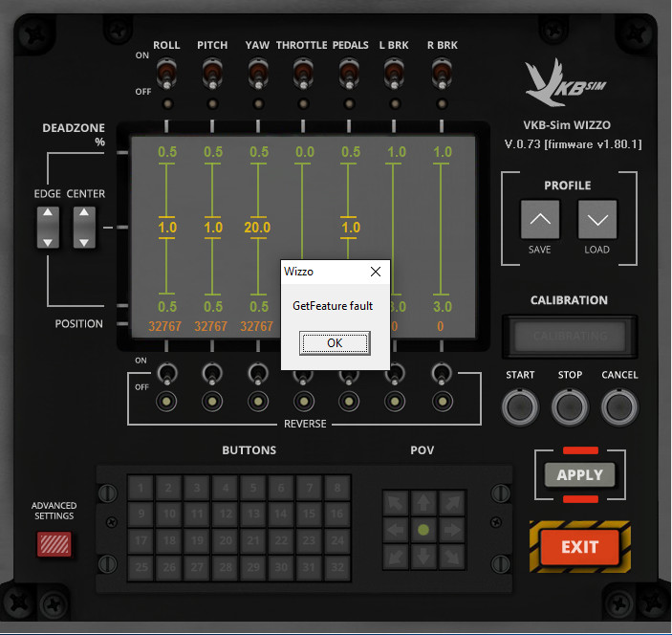Click OK in the GetFeature fault dialog
Viewport: 672px width, 635px height.
tap(334, 342)
